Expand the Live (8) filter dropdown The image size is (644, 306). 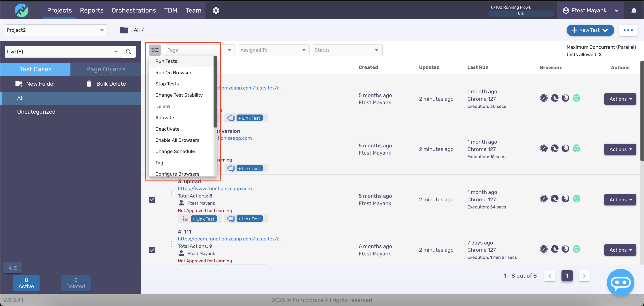[63, 51]
